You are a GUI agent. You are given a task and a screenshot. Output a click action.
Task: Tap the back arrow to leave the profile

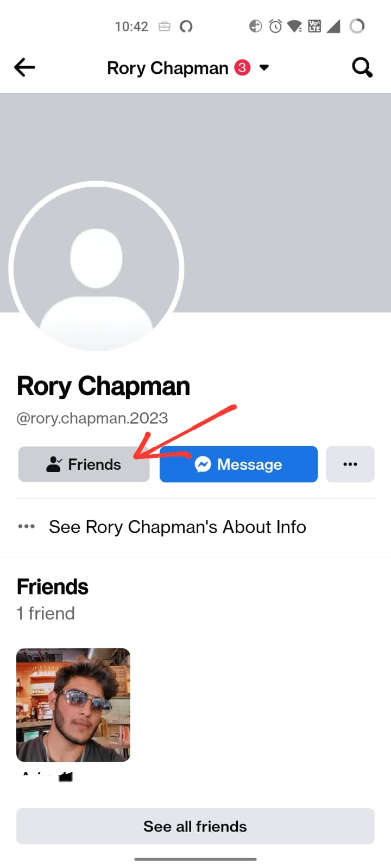[24, 67]
